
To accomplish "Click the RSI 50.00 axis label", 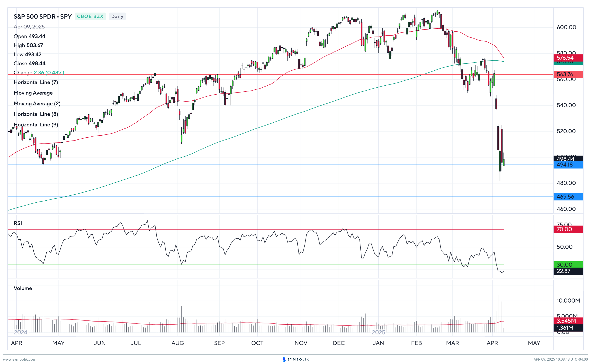I will (565, 247).
